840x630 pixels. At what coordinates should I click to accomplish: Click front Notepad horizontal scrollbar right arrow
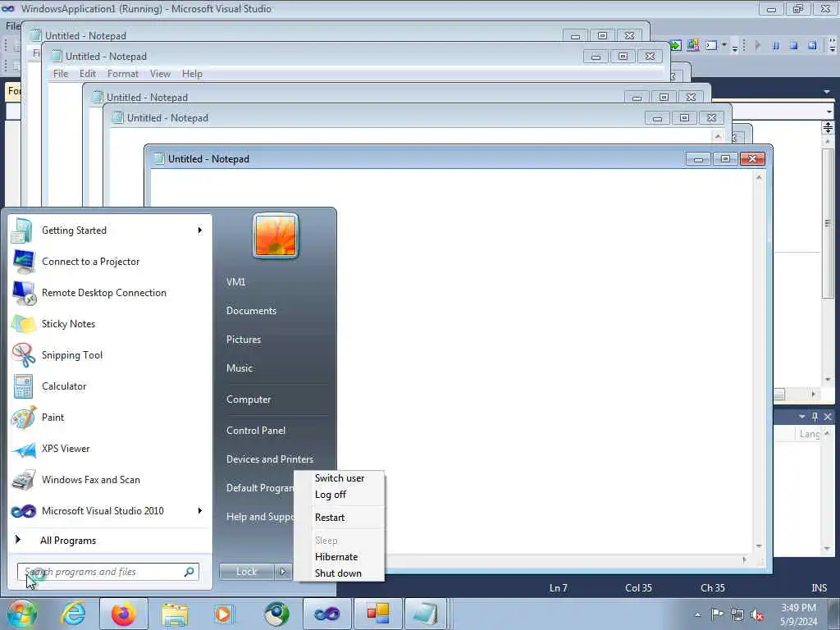[x=744, y=559]
